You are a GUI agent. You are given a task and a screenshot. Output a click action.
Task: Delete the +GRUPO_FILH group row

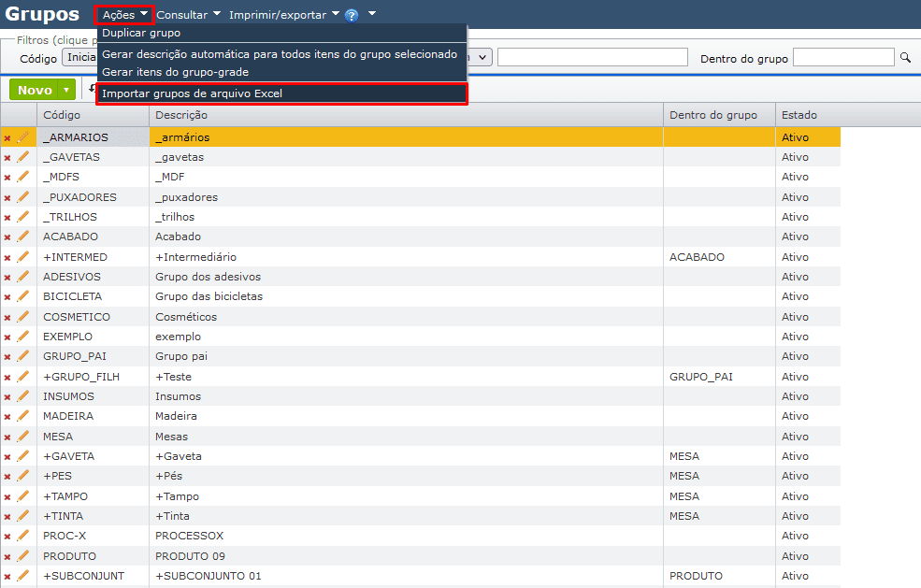tap(7, 378)
